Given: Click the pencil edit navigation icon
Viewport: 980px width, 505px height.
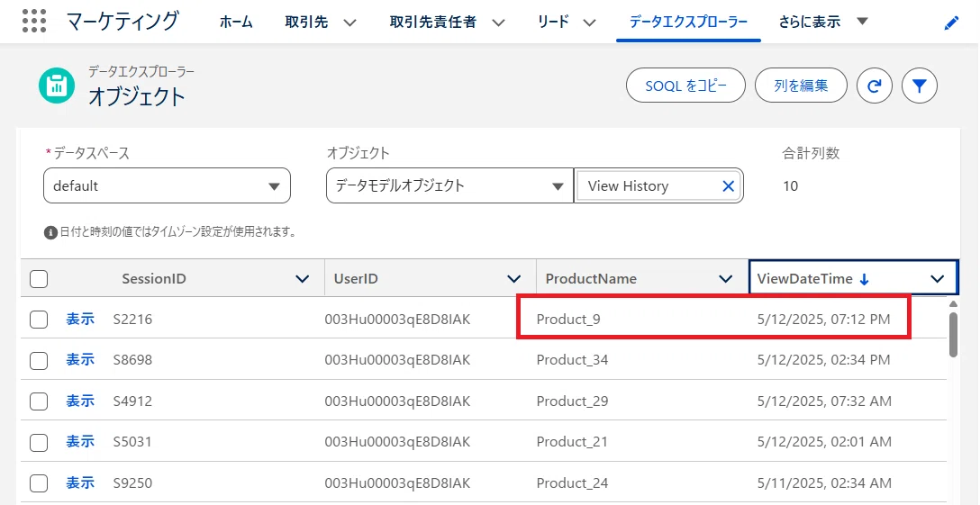Looking at the screenshot, I should click(x=951, y=23).
